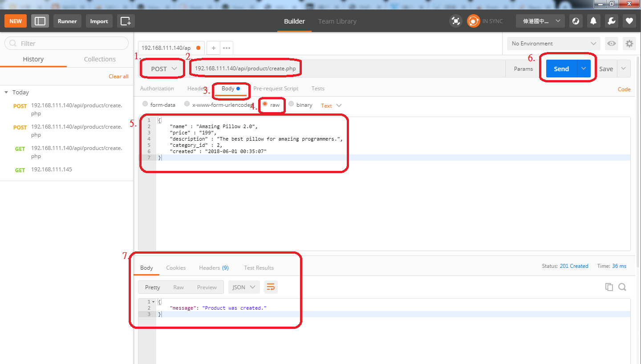Screen dimensions: 641x364
Task: Open the Text body format dropdown
Action: point(330,105)
